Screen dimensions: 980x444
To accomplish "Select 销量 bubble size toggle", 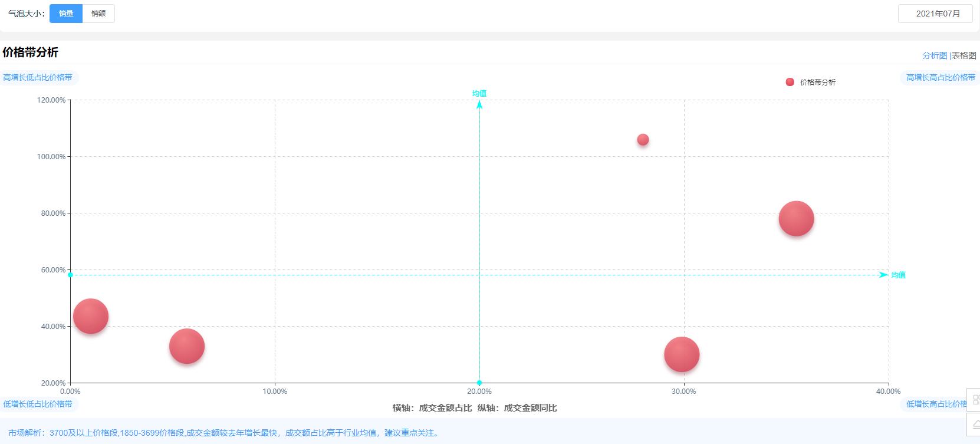I will coord(66,14).
